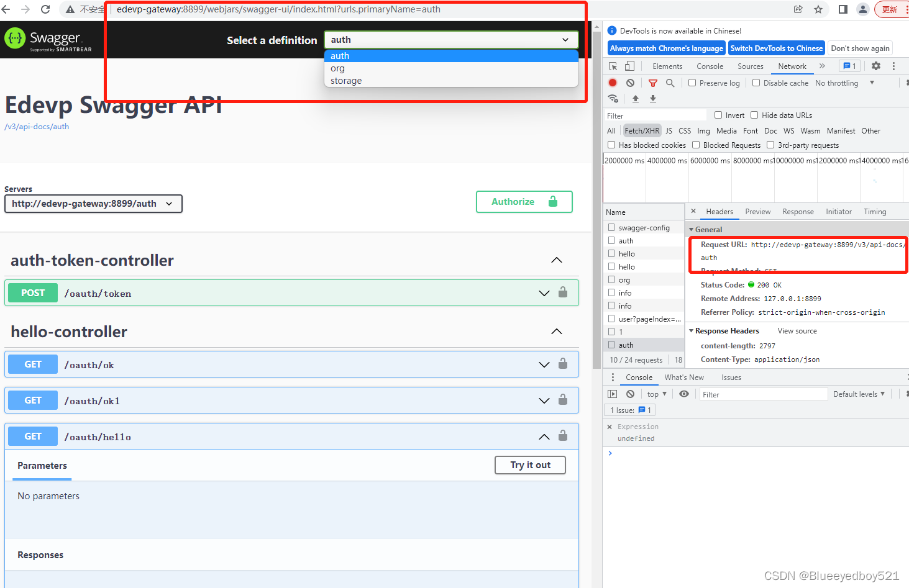Tick checkbox beside org request
The width and height of the screenshot is (909, 588).
click(611, 279)
